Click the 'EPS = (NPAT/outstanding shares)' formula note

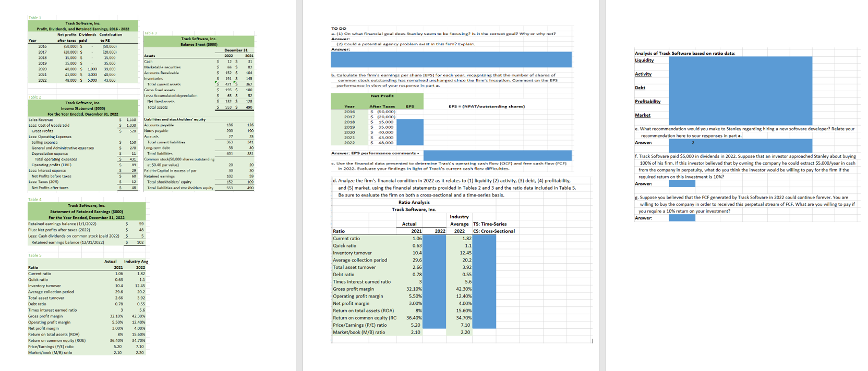(487, 106)
